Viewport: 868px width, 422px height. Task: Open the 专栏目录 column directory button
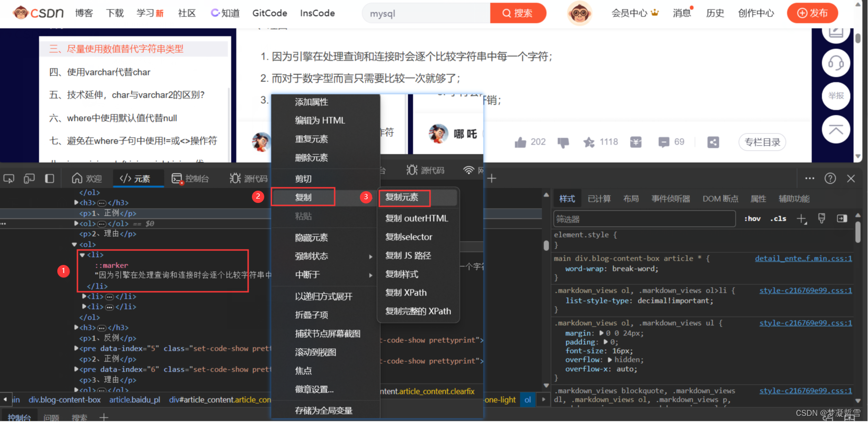(x=762, y=142)
